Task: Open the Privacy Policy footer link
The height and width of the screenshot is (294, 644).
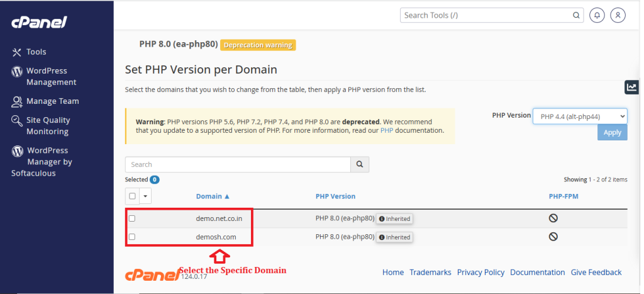Action: pyautogui.click(x=480, y=272)
